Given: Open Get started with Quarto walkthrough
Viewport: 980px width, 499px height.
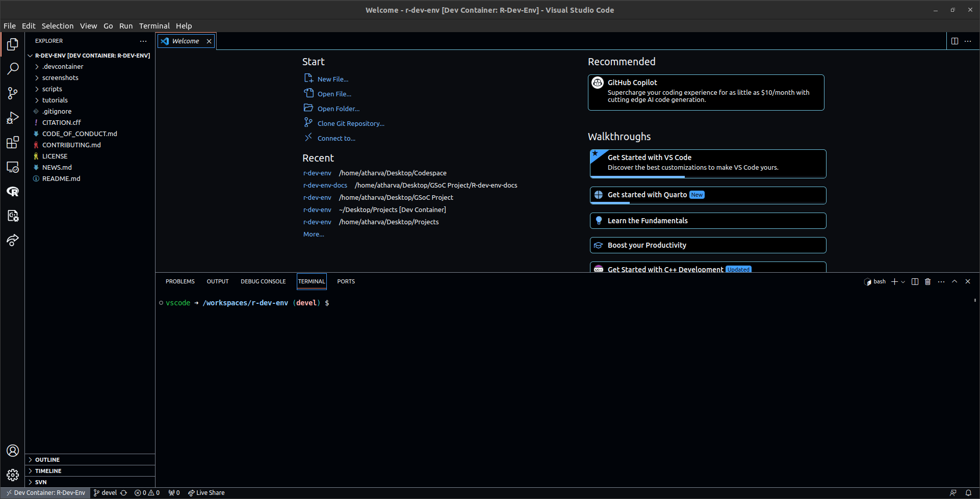Looking at the screenshot, I should [708, 195].
